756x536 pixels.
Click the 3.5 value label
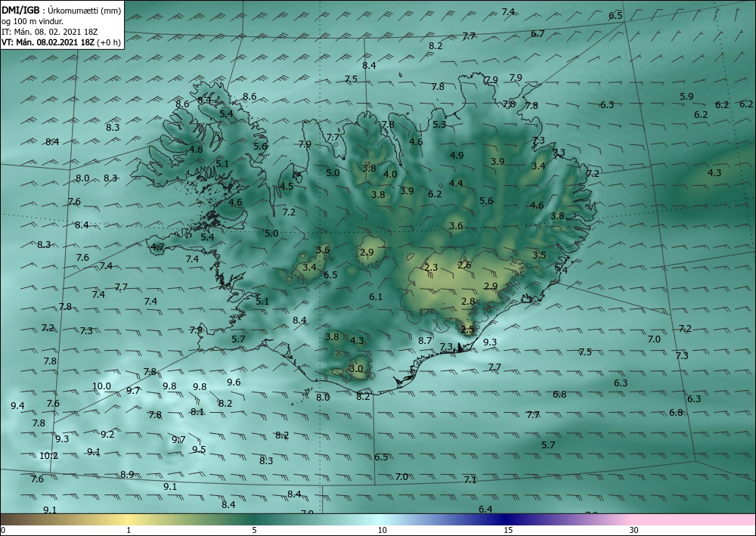click(539, 256)
